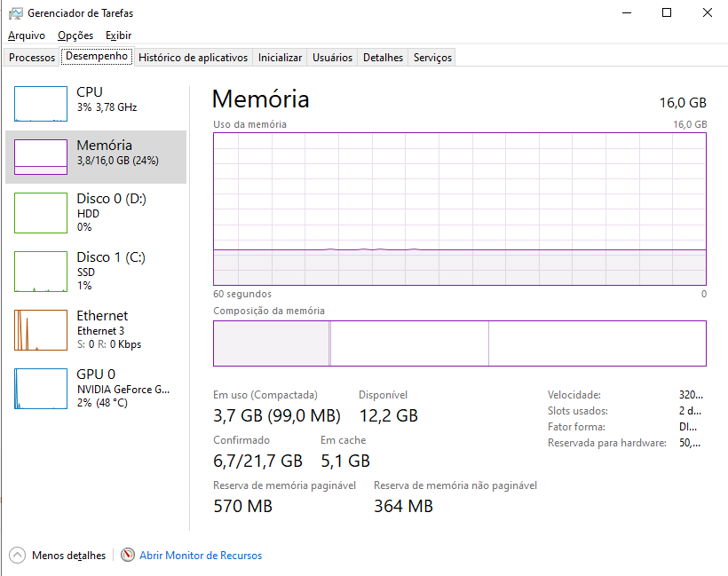
Task: Open the Serviços tab
Action: click(x=432, y=58)
